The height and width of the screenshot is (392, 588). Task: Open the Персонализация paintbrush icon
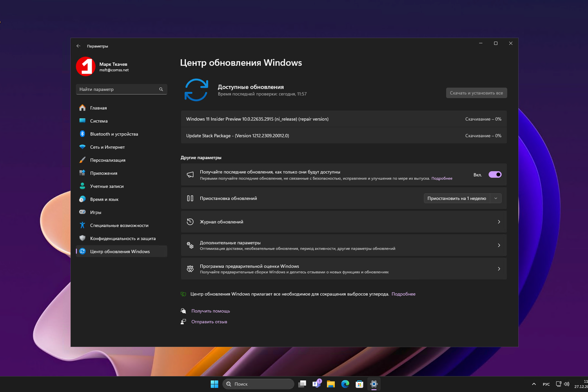(x=82, y=160)
